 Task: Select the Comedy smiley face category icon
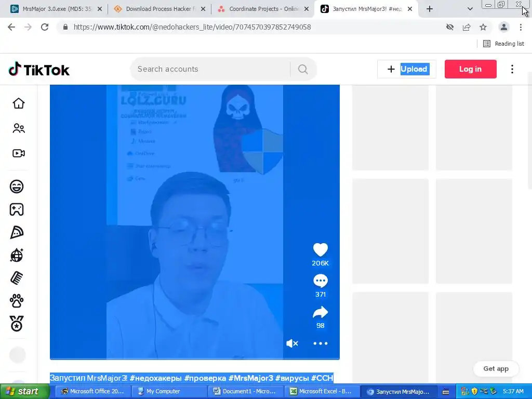coord(17,187)
